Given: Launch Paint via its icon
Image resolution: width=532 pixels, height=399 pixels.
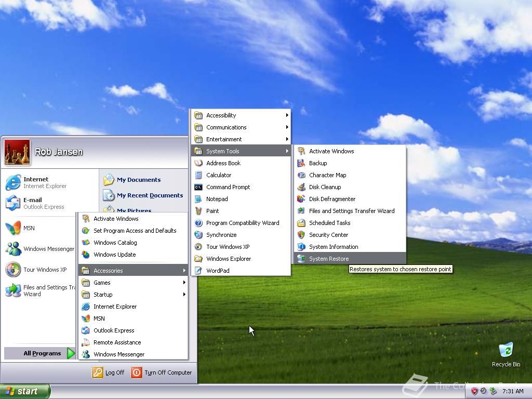Looking at the screenshot, I should (198, 211).
